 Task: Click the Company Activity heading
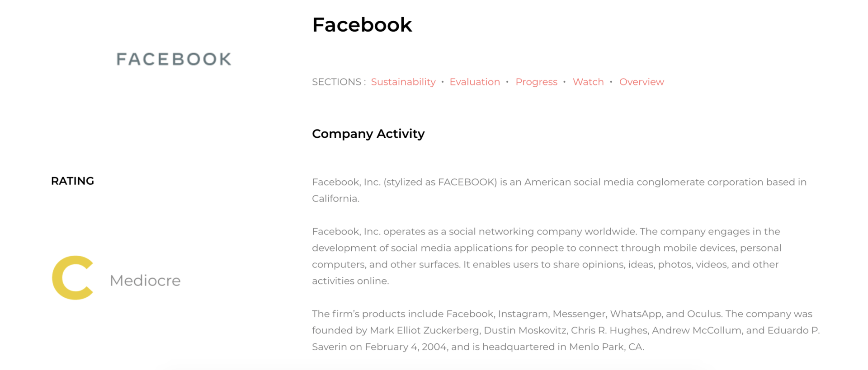[368, 134]
